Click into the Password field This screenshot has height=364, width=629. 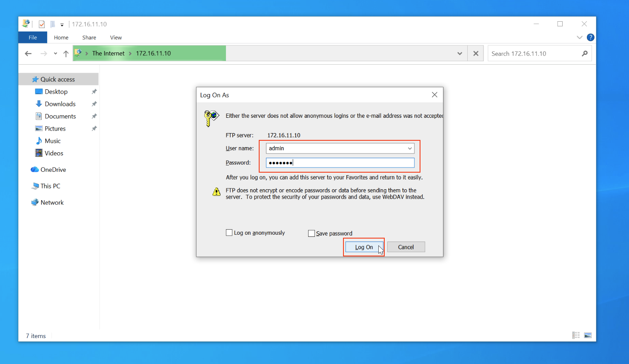tap(340, 163)
